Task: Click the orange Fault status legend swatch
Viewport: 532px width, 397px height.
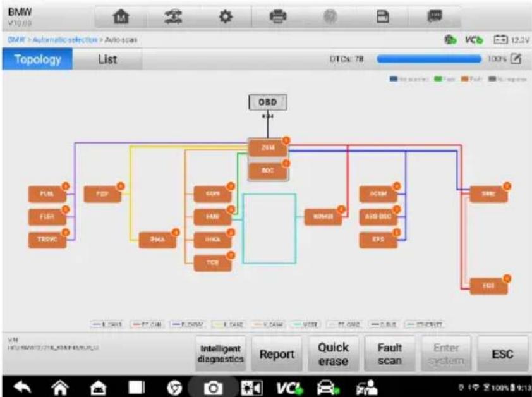Action: tap(464, 79)
